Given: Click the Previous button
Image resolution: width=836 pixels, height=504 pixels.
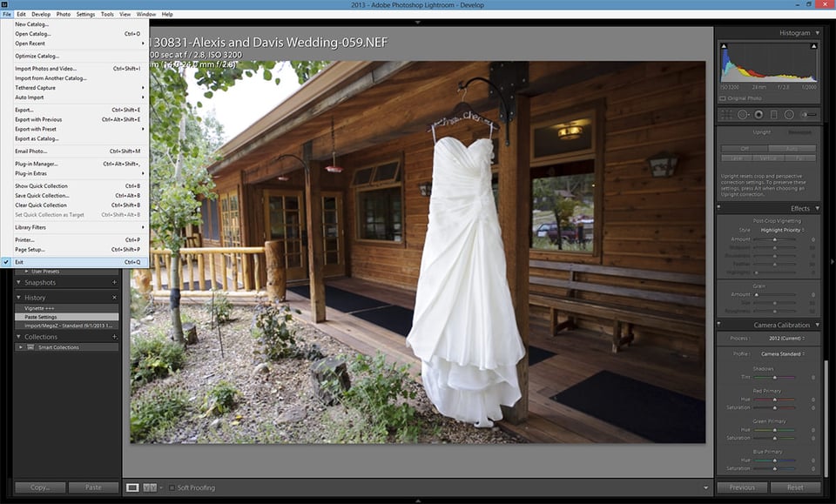Looking at the screenshot, I should [742, 487].
